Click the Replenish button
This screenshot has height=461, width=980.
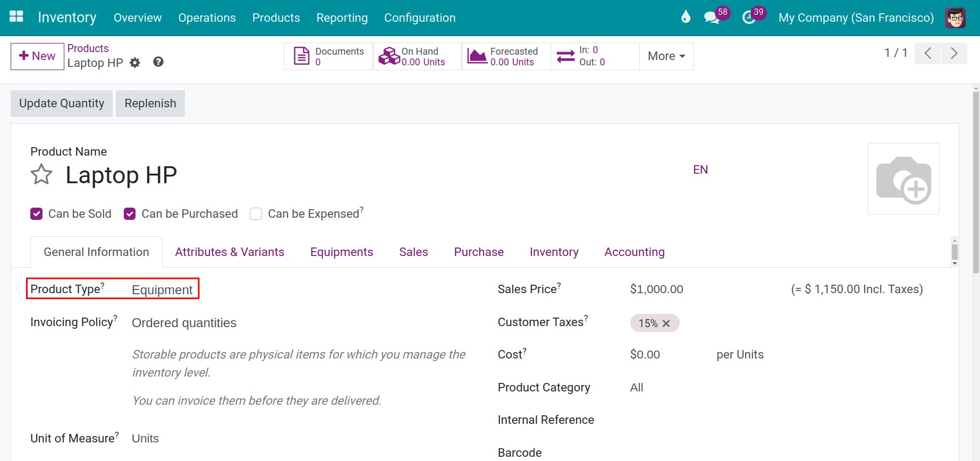pyautogui.click(x=150, y=104)
